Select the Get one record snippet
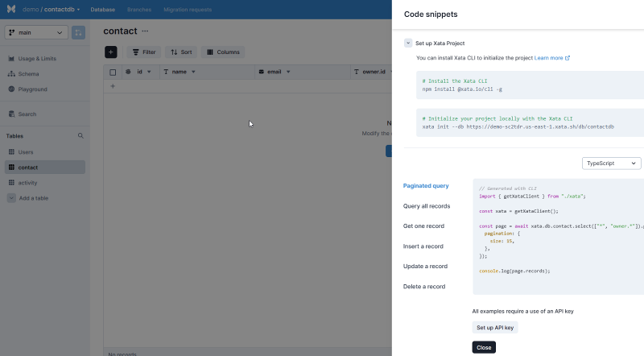Image resolution: width=644 pixels, height=356 pixels. click(423, 226)
